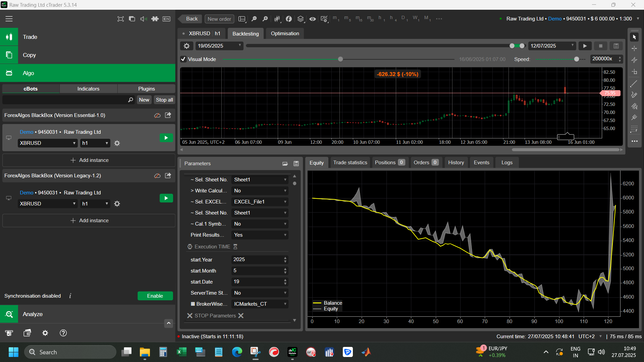Open the help question mark icon
The height and width of the screenshot is (362, 644).
click(x=63, y=333)
